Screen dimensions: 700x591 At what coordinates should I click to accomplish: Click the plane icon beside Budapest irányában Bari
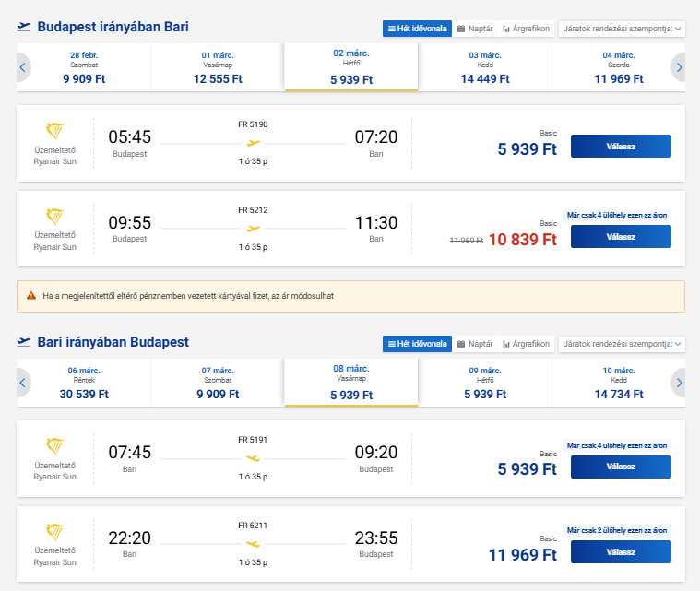(x=24, y=27)
